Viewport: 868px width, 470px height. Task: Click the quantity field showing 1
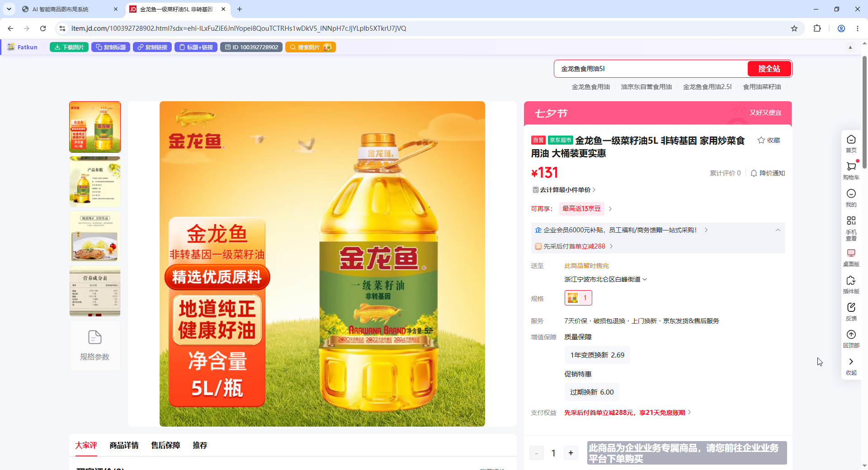554,453
